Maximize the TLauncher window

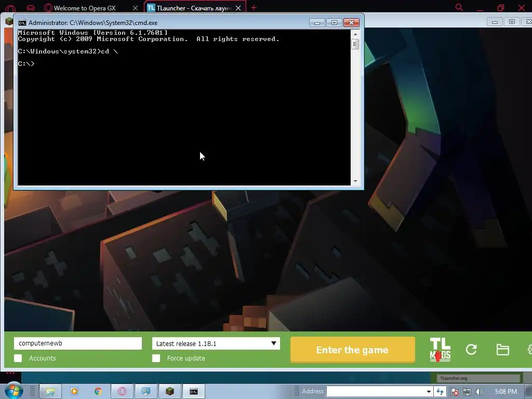(512, 22)
